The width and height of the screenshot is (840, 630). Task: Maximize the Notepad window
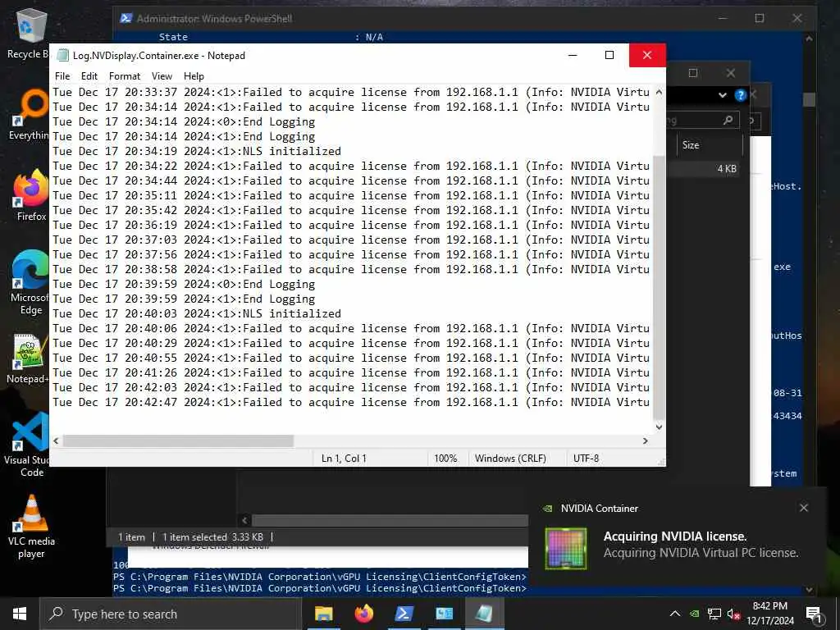[x=609, y=55]
